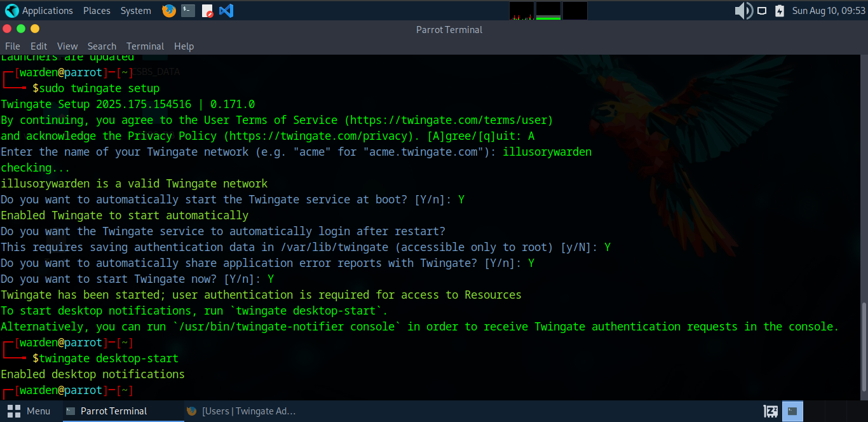868x422 pixels.
Task: Open the terminal launcher in top panel
Action: pos(188,11)
